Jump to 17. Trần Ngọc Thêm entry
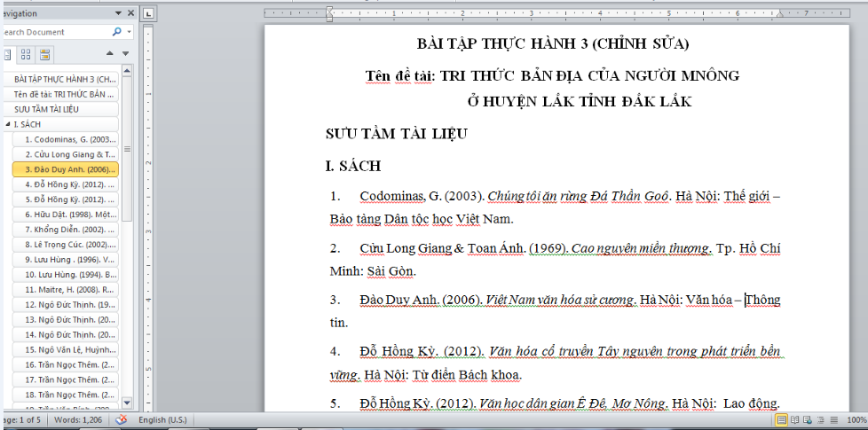Image resolution: width=868 pixels, height=430 pixels. click(x=66, y=379)
